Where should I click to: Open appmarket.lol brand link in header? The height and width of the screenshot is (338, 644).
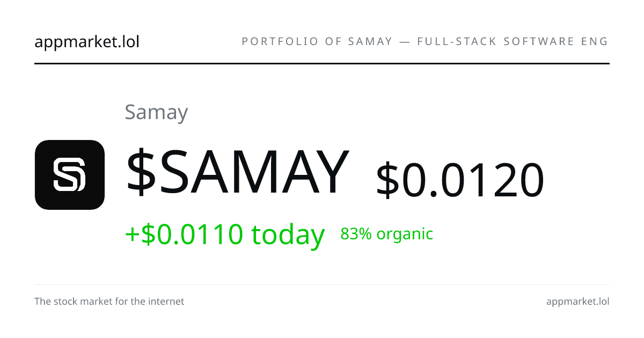pos(87,41)
